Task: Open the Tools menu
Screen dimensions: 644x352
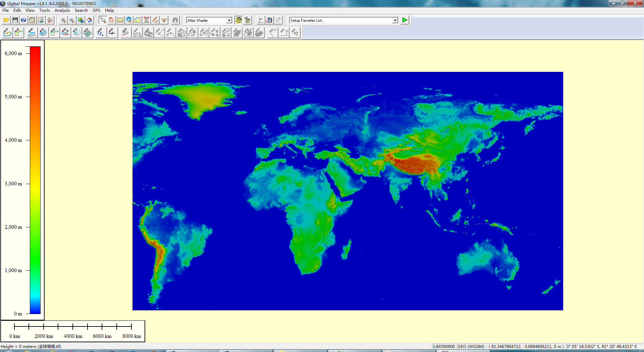Action: pos(45,10)
